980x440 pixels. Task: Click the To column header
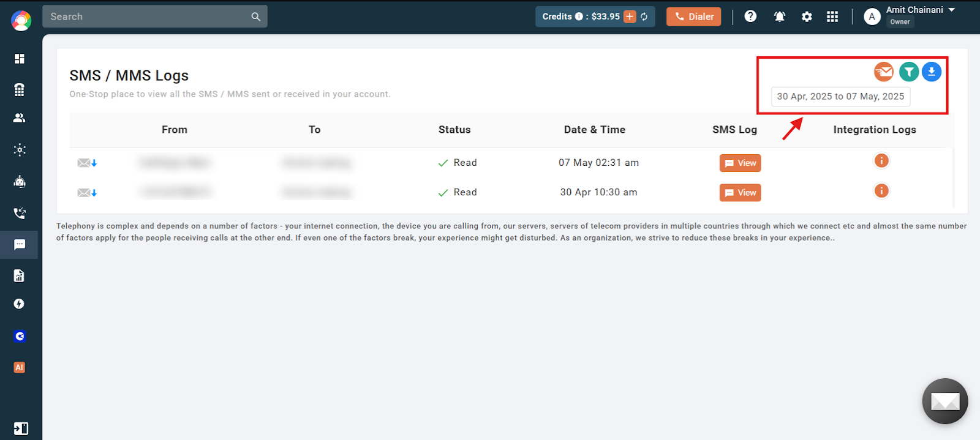click(315, 130)
